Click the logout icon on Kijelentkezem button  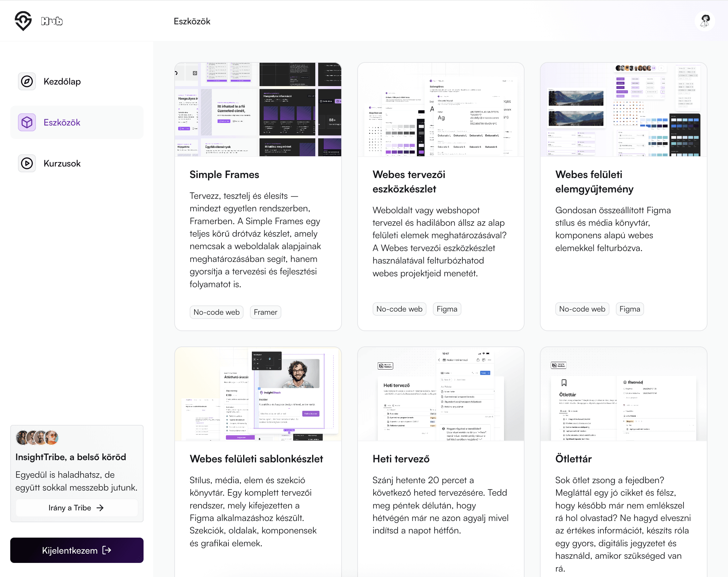coord(107,550)
